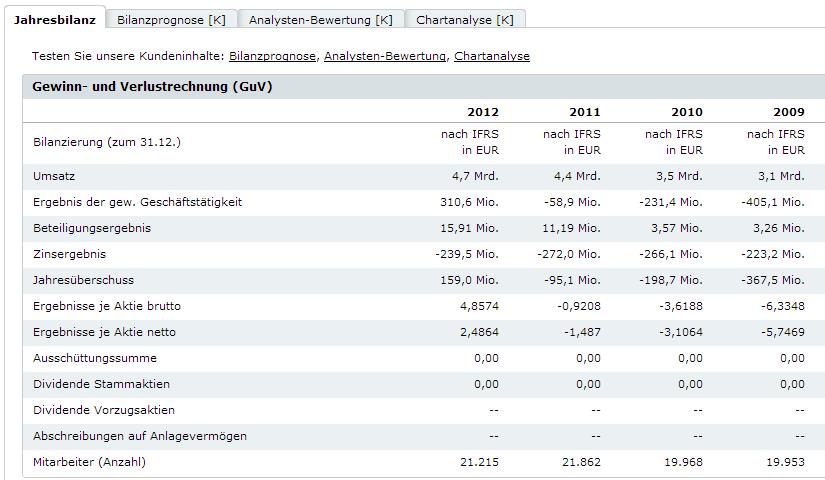Open the Jahresbilanz tab

[55, 20]
